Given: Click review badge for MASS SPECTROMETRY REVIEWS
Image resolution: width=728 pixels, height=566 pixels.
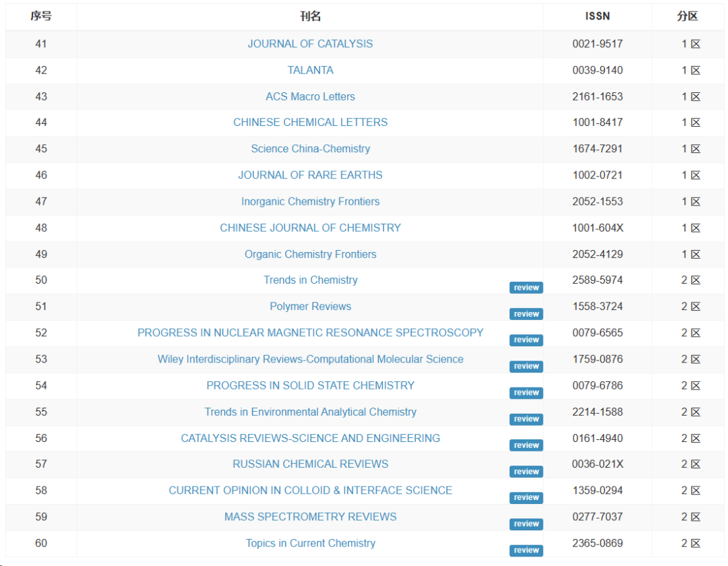Looking at the screenshot, I should pyautogui.click(x=526, y=524).
